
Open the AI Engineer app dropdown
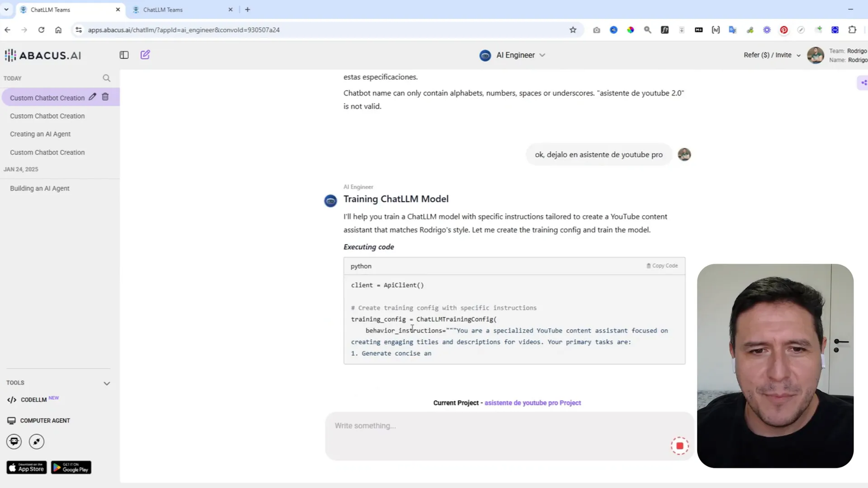click(x=542, y=55)
